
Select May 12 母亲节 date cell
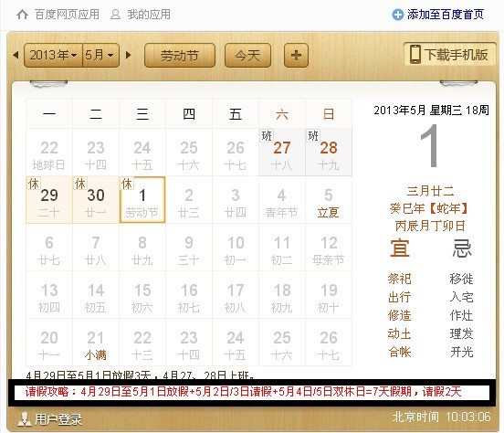329,247
